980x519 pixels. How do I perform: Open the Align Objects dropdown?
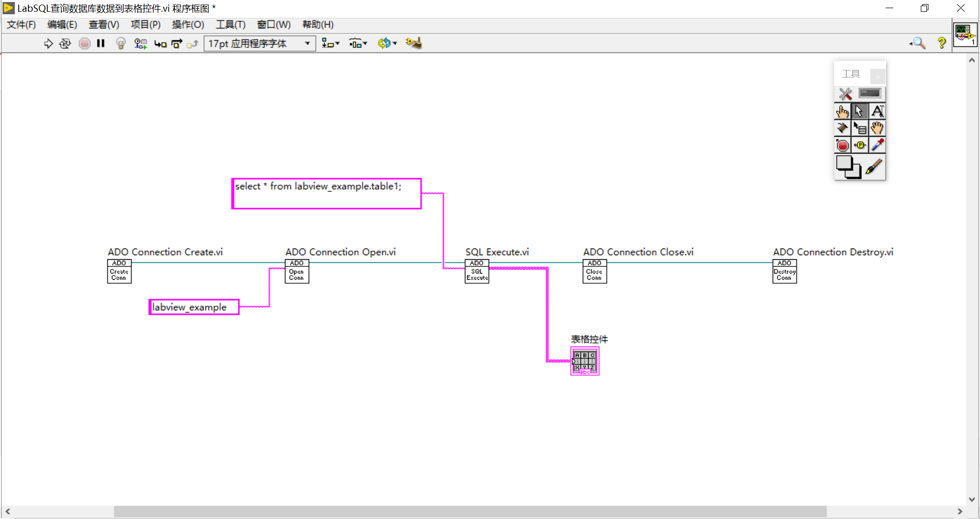click(x=330, y=43)
